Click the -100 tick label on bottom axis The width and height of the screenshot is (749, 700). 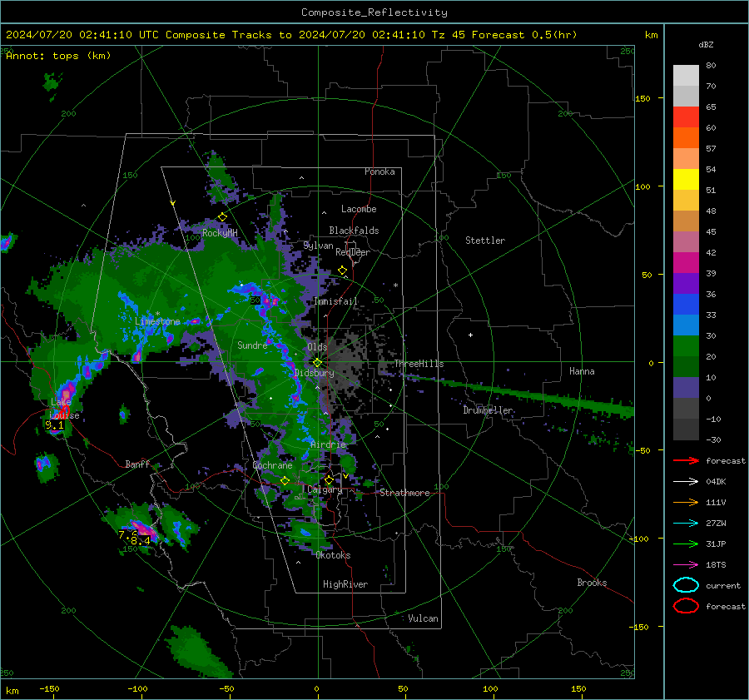[137, 689]
